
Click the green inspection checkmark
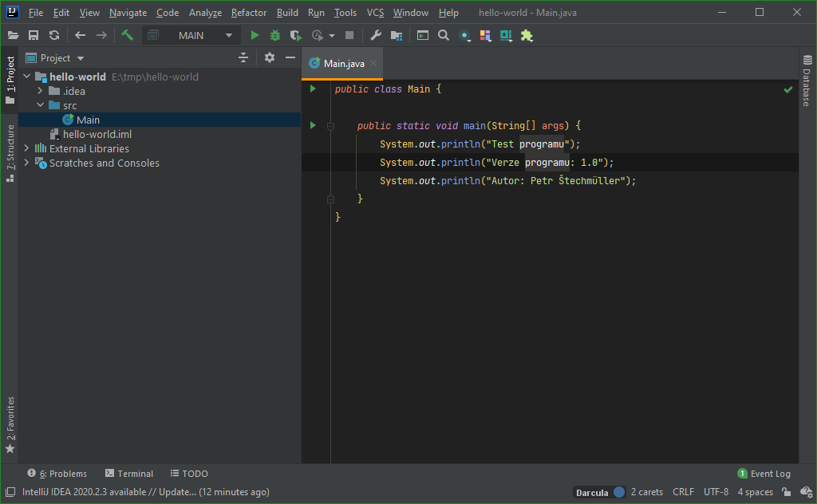tap(787, 89)
